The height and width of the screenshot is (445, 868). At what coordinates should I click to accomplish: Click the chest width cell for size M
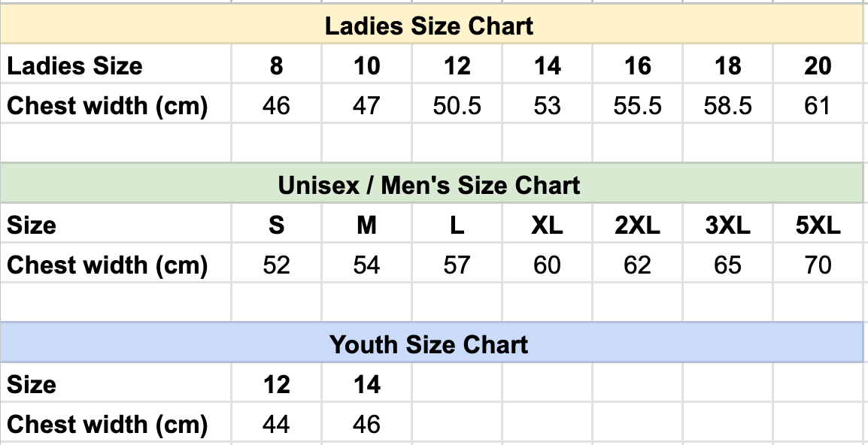coord(366,265)
